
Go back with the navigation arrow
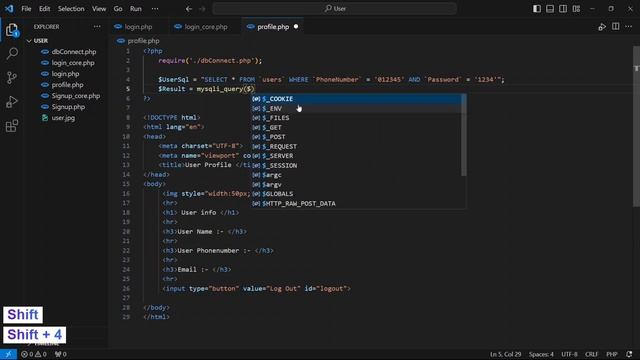[x=189, y=9]
